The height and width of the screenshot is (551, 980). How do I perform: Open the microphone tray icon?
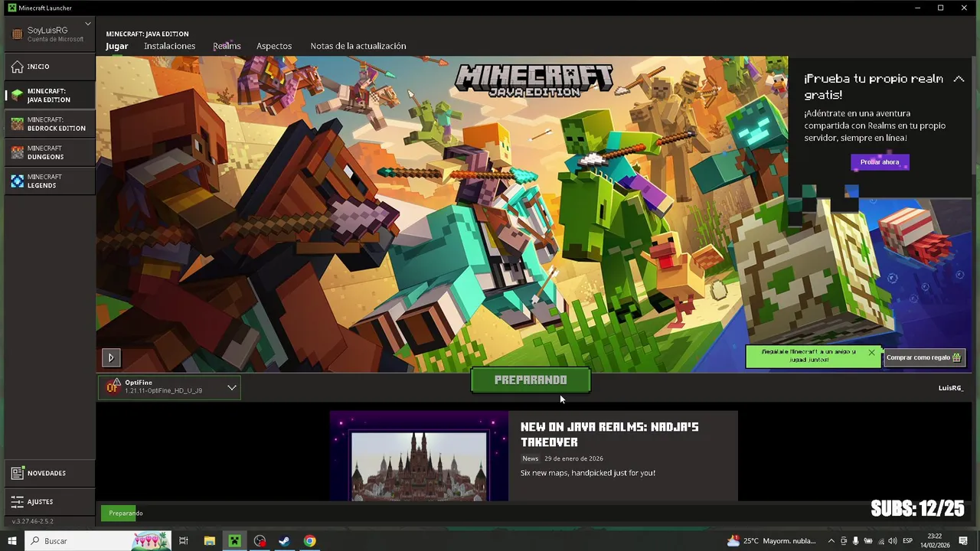pos(856,541)
